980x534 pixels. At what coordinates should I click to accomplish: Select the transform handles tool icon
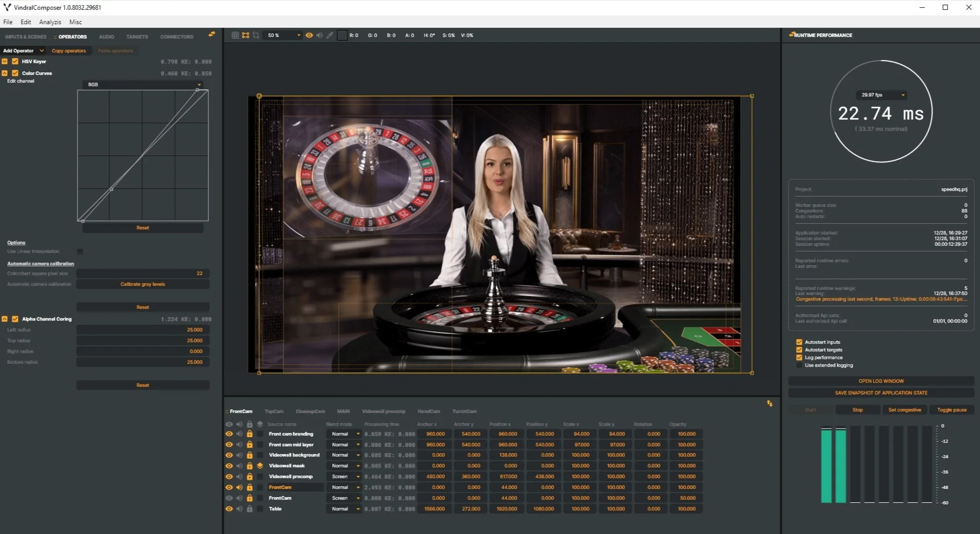(x=245, y=35)
